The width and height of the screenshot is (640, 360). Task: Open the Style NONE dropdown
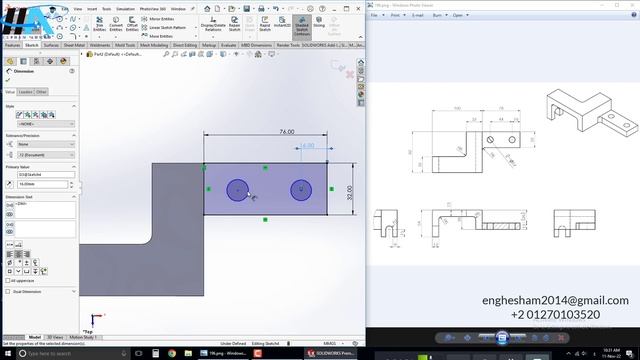(46, 124)
